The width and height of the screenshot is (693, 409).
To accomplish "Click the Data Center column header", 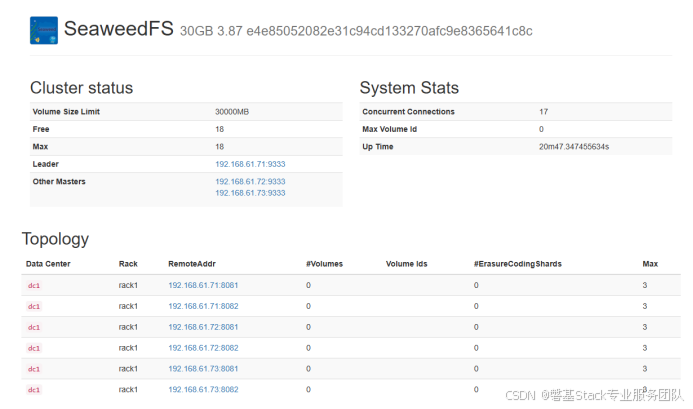I will pyautogui.click(x=48, y=264).
